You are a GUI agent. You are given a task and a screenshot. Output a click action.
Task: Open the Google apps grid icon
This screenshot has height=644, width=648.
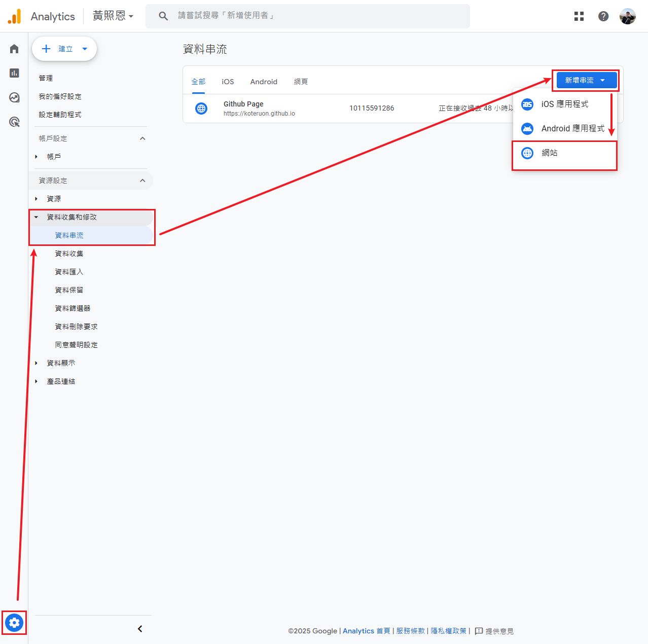[579, 16]
